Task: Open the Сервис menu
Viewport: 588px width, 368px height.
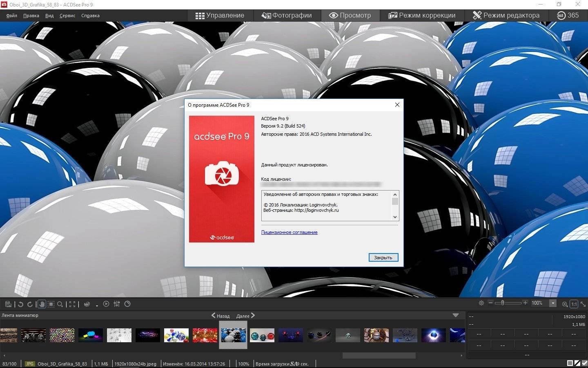Action: (67, 16)
